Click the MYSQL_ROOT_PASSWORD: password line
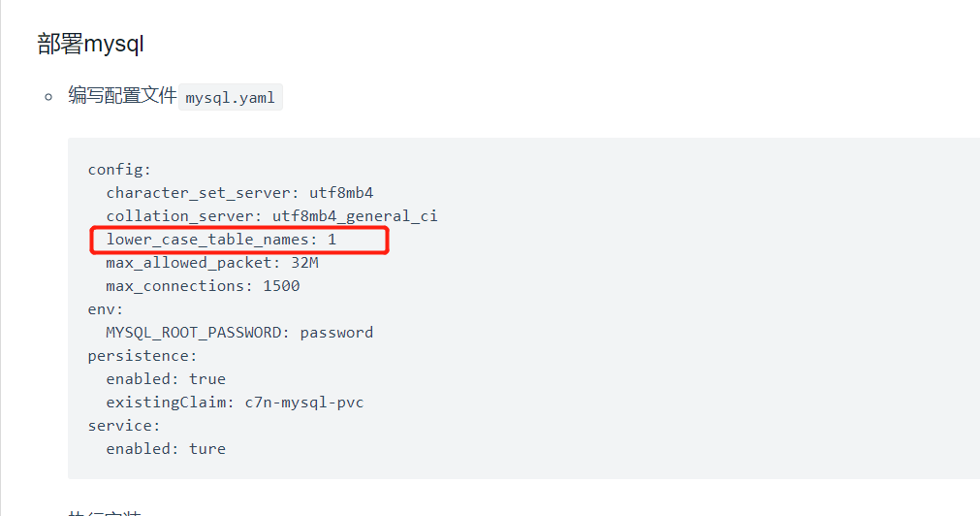 239,332
